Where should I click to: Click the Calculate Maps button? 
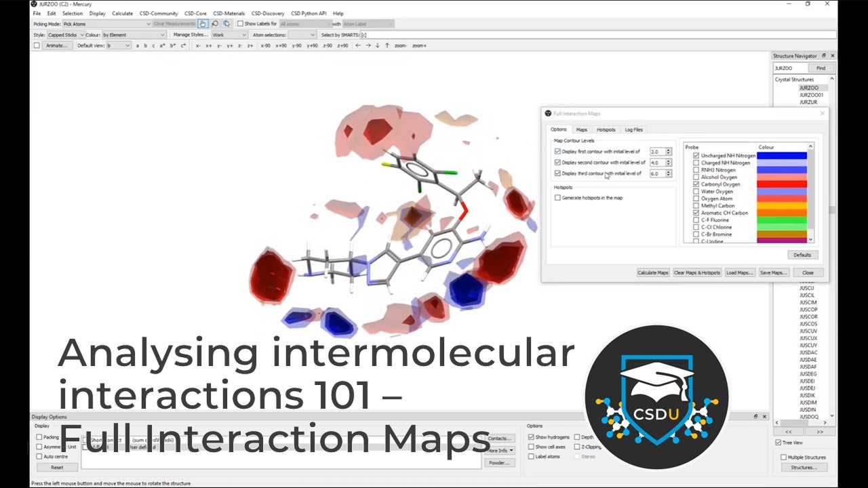coord(653,272)
